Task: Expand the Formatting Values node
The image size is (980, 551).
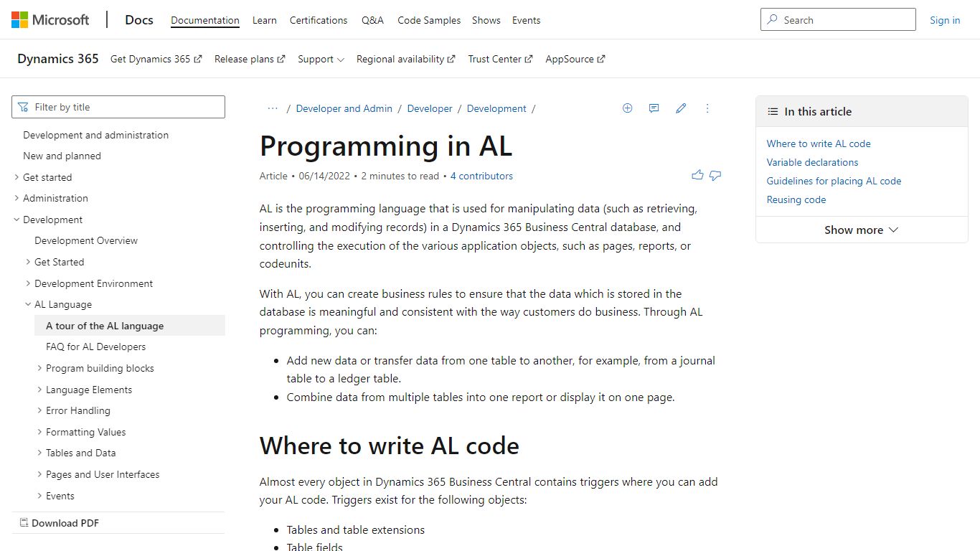Action: 39,432
